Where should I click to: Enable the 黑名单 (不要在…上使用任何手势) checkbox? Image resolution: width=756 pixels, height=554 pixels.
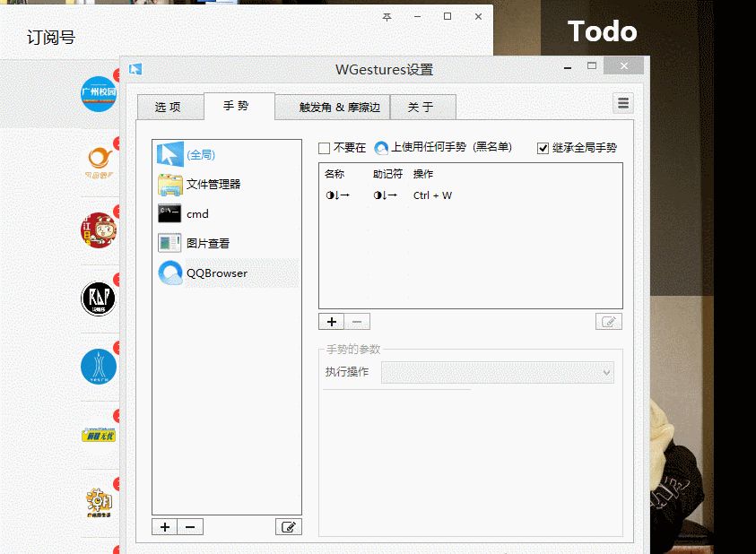coord(325,148)
